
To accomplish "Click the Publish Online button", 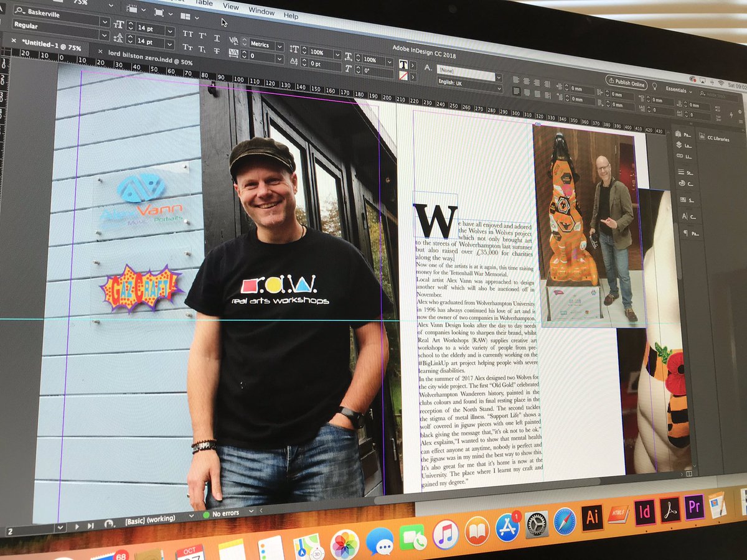I will (626, 83).
